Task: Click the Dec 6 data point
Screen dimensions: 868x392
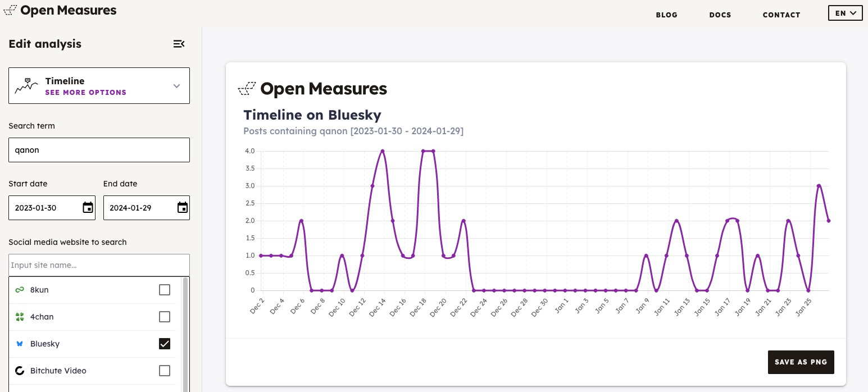Action: point(301,221)
